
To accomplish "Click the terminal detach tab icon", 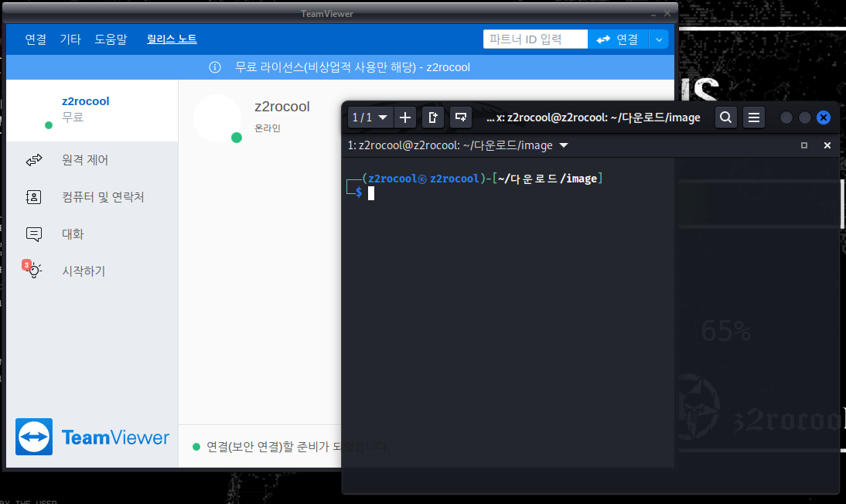I will 433,117.
